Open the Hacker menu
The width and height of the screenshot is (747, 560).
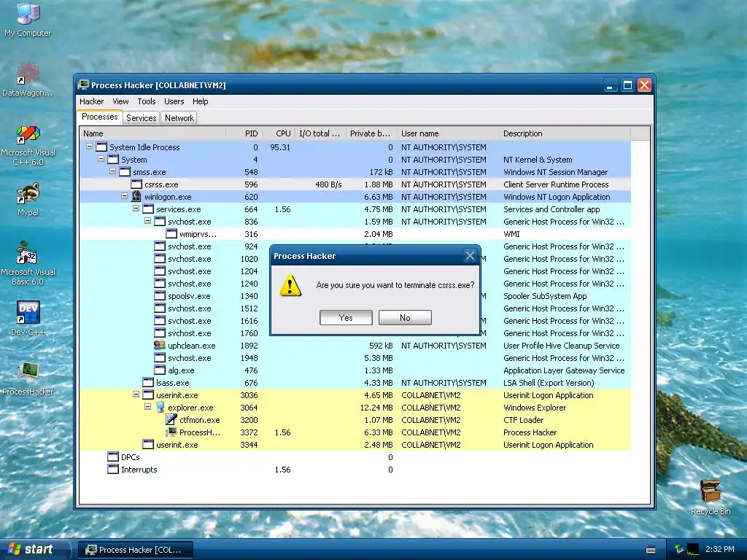pyautogui.click(x=91, y=101)
